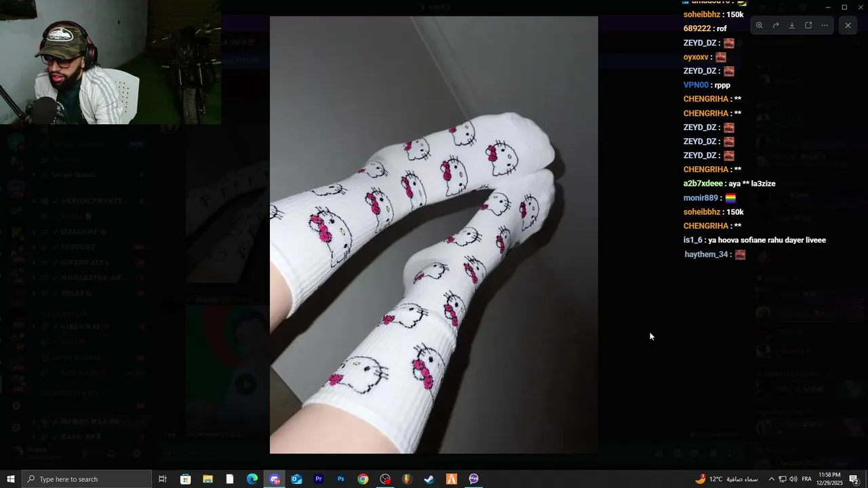Open the three-dots more options menu
Screen dimensions: 868x488
pyautogui.click(x=825, y=25)
